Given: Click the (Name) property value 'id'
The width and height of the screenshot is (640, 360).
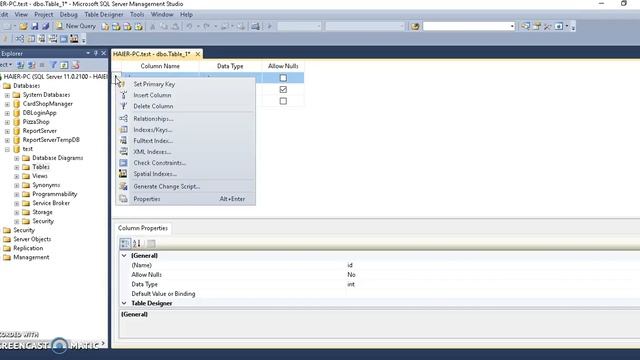Looking at the screenshot, I should pos(350,265).
